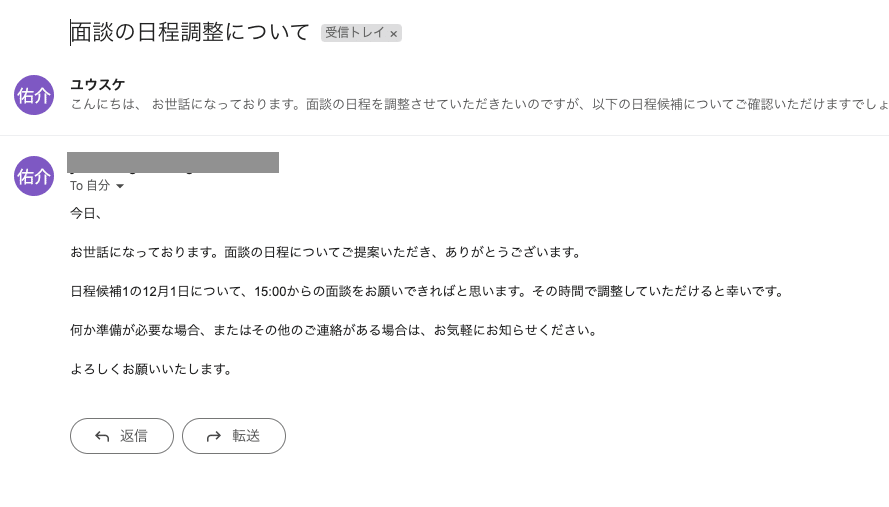
Task: Click the 佑介 avatar beside To 自分
Action: (x=33, y=176)
